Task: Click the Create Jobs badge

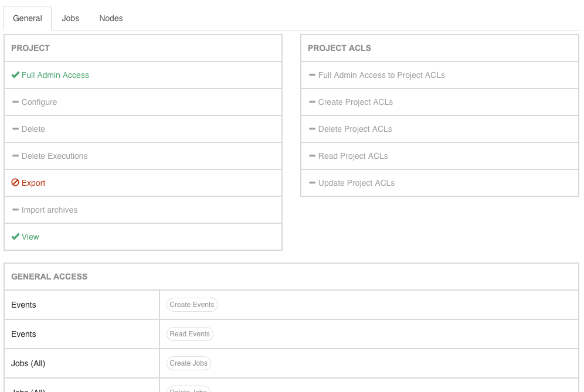Action: click(188, 363)
